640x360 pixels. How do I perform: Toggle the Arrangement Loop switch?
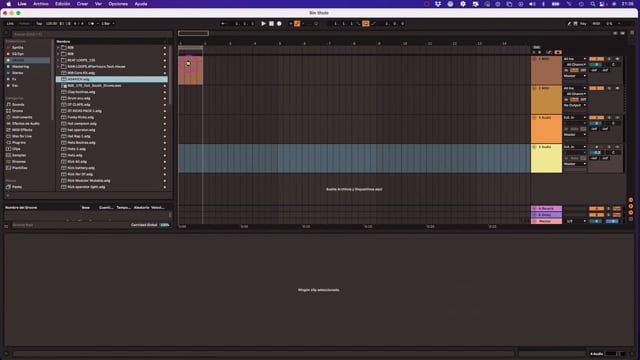tap(365, 24)
